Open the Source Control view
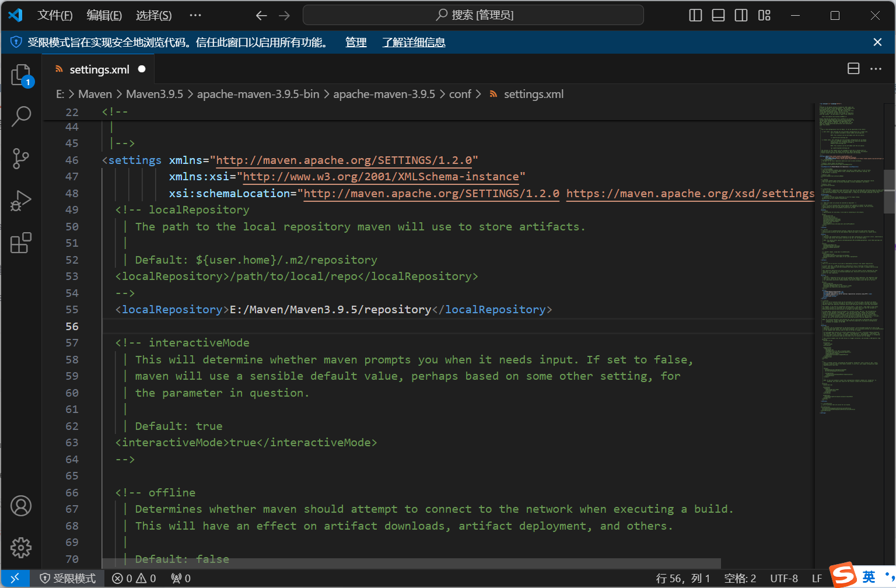Image resolution: width=896 pixels, height=588 pixels. pyautogui.click(x=21, y=158)
